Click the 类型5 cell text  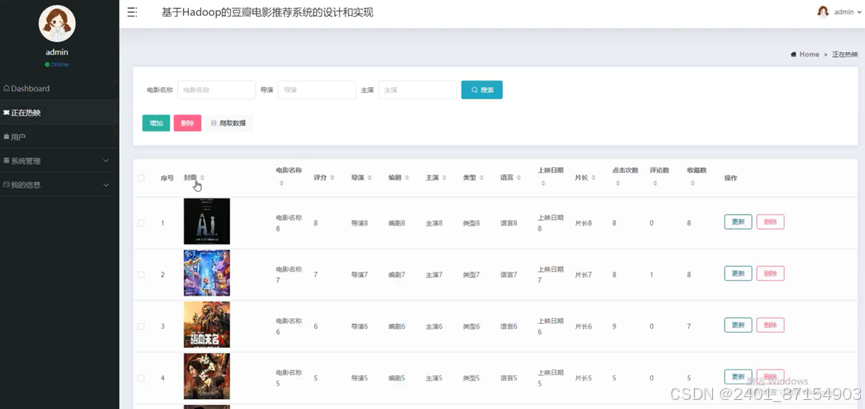tap(471, 378)
